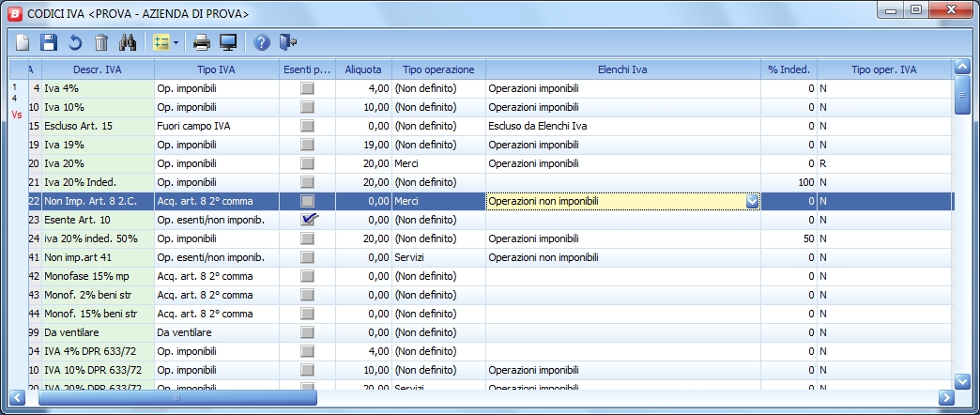Toggle Esenti checkbox for Escluso Art. 15
This screenshot has width=980, height=415.
pos(308,126)
